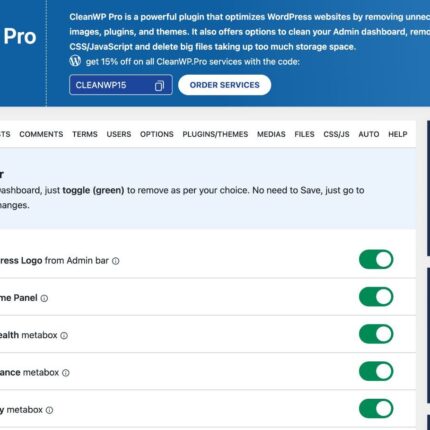The height and width of the screenshot is (430, 430).
Task: Disable the Panel row toggle
Action: point(376,297)
